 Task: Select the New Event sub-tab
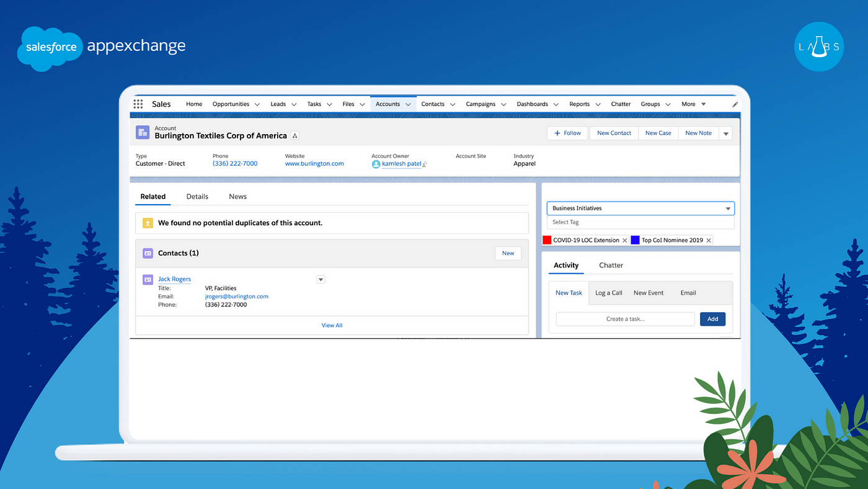click(x=649, y=293)
